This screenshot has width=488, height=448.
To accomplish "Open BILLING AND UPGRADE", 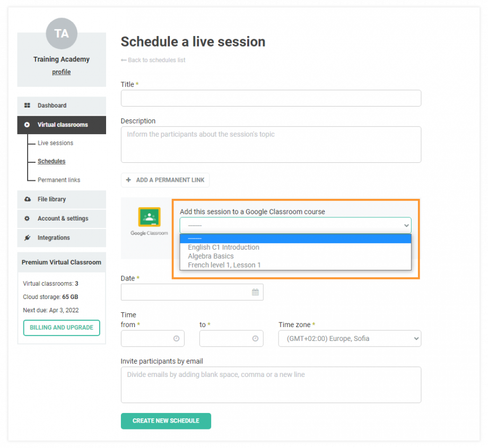I will (61, 328).
